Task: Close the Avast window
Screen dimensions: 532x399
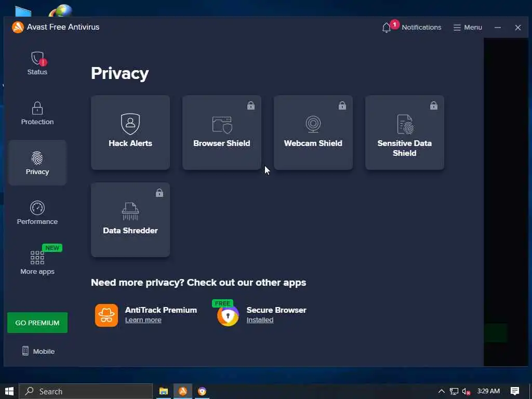Action: 518,28
